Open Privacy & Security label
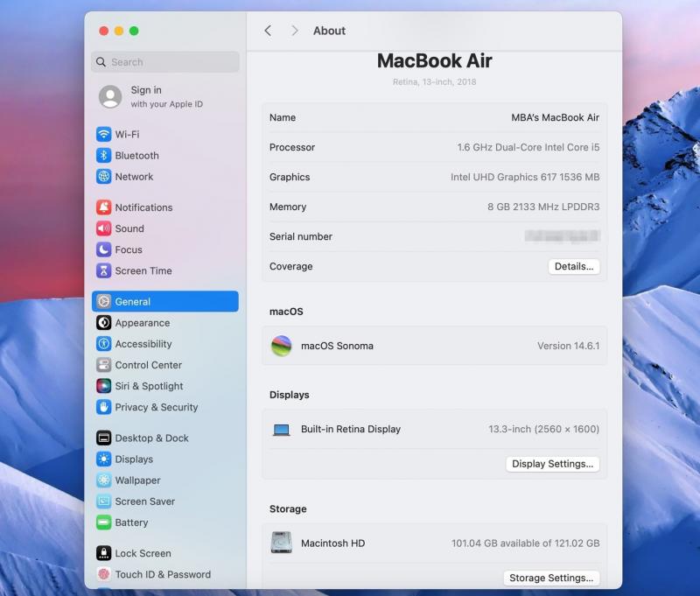The height and width of the screenshot is (596, 700). point(157,407)
